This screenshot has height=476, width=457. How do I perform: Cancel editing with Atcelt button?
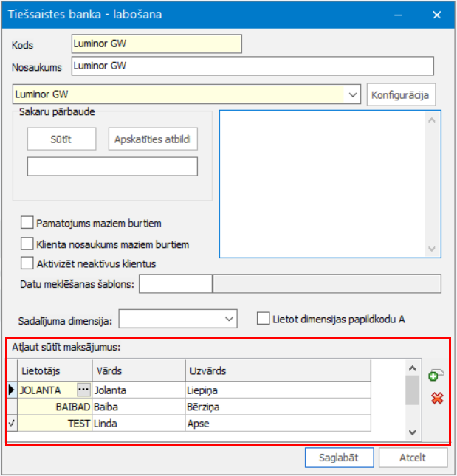pos(413,458)
